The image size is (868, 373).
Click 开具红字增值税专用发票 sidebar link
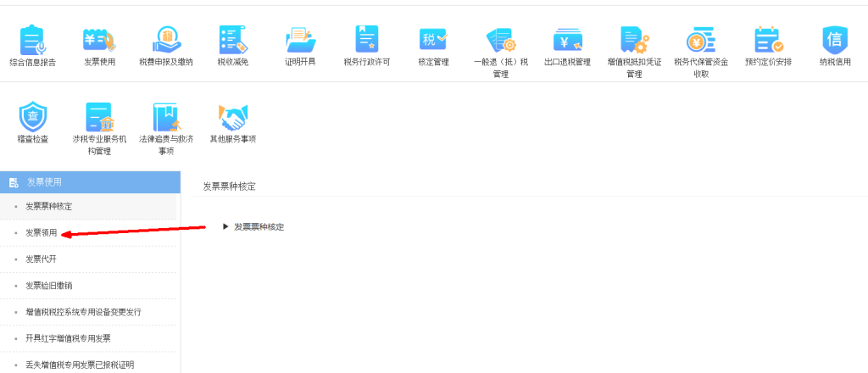(x=68, y=338)
